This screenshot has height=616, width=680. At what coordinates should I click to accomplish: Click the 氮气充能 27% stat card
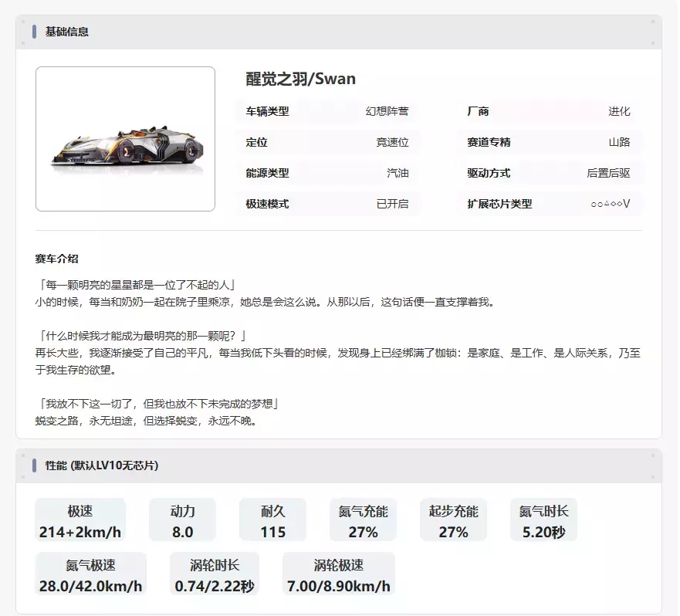(x=363, y=520)
